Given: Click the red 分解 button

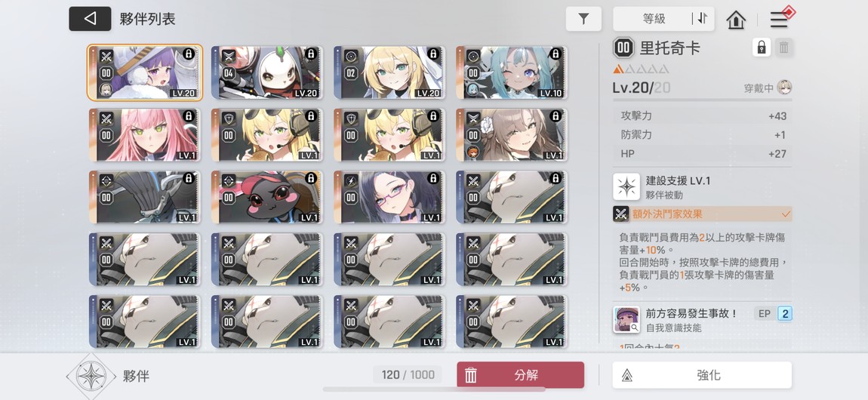Looking at the screenshot, I should click(x=520, y=375).
